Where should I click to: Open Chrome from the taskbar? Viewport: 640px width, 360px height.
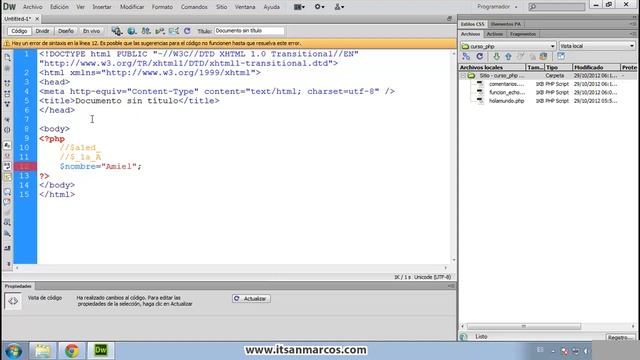72,351
